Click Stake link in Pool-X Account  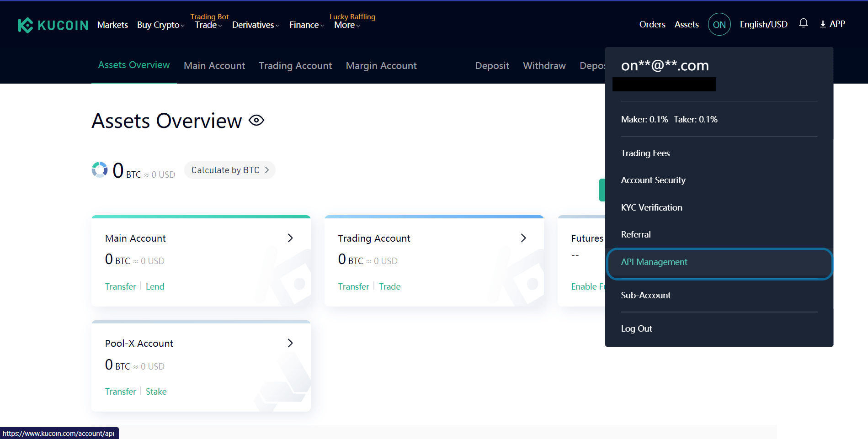click(x=156, y=391)
